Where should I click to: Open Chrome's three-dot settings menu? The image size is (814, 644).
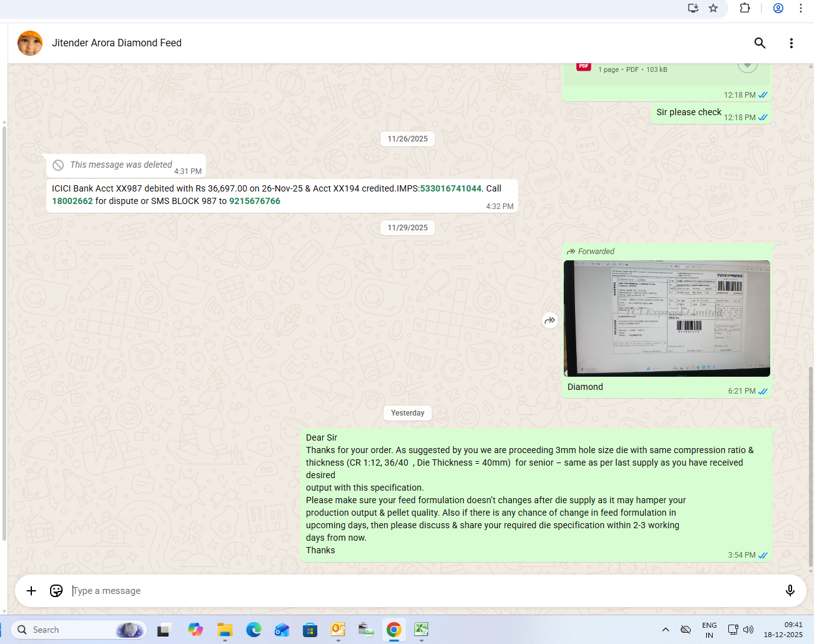coord(800,8)
